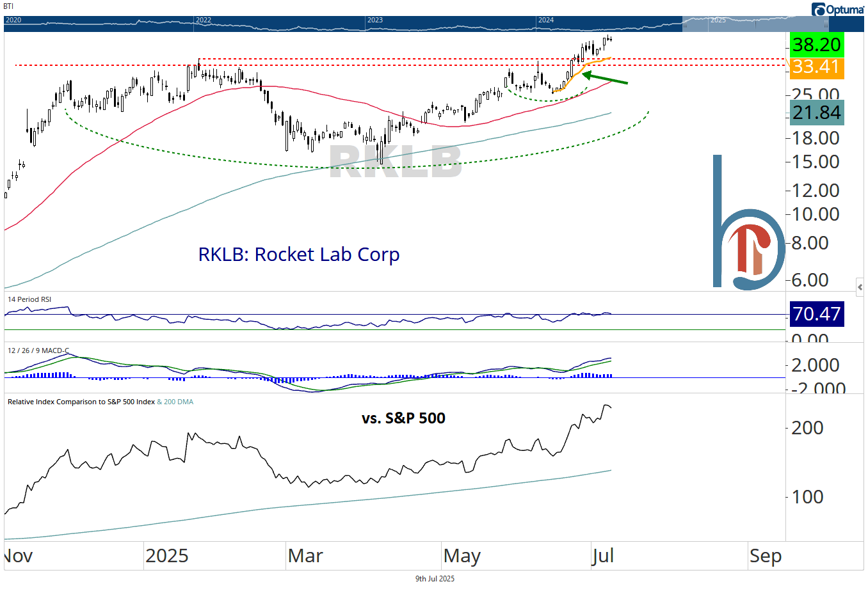Click the BTI label at top left
This screenshot has height=591, width=868.
[9, 6]
